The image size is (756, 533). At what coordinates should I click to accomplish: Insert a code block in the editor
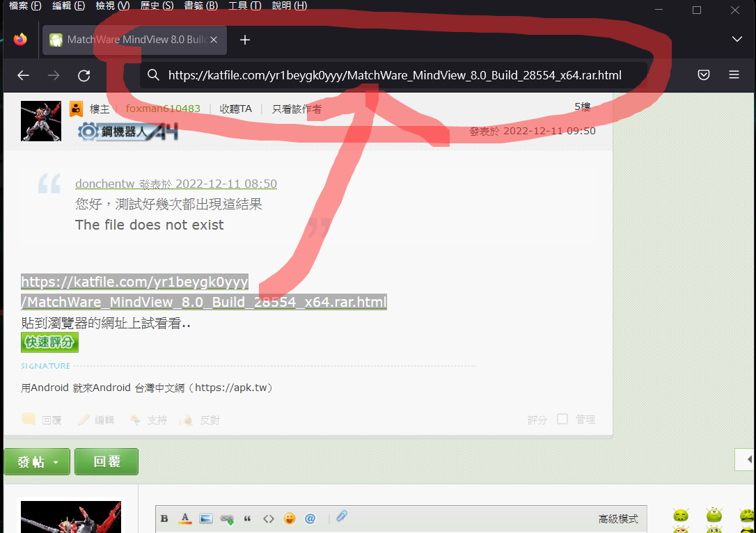point(269,518)
